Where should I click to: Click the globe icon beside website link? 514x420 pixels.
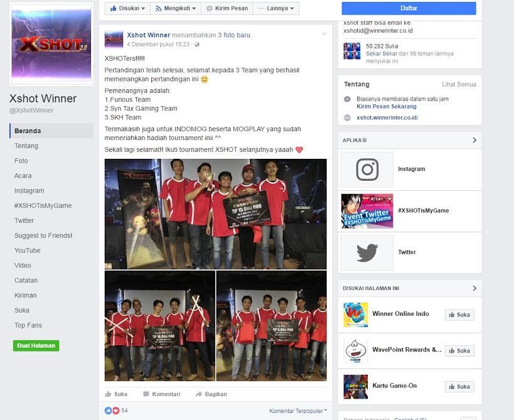(x=348, y=117)
